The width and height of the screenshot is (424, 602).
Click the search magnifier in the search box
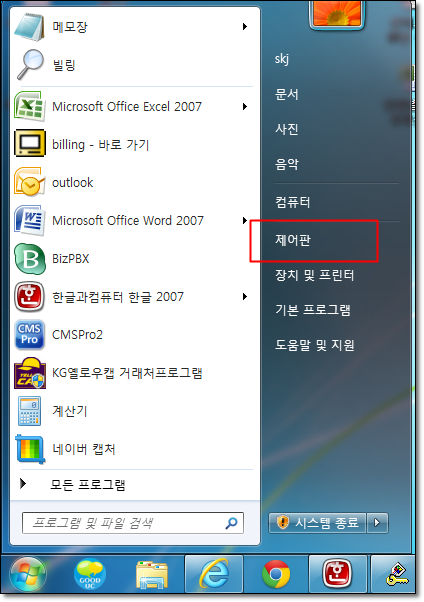231,523
